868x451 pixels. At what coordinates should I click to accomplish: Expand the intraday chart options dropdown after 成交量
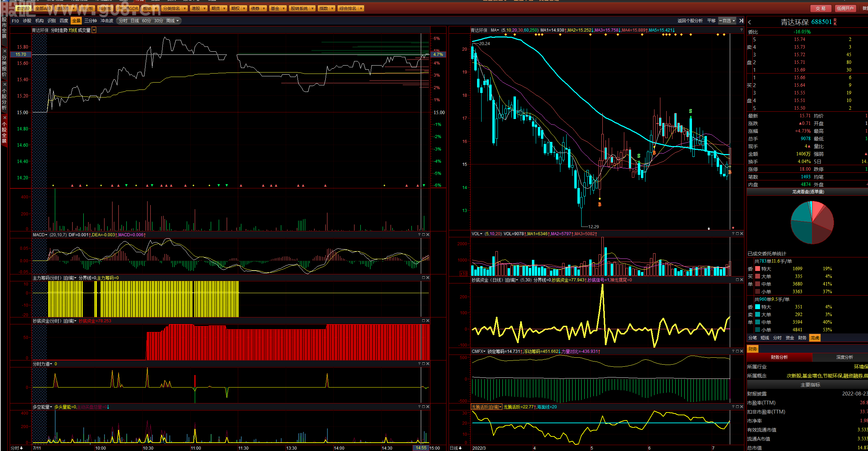pos(94,31)
